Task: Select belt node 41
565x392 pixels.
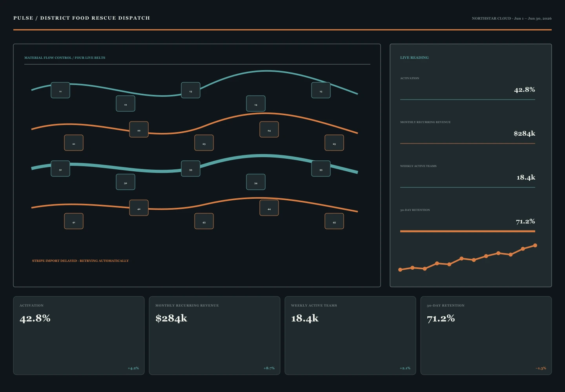Action: pos(74,221)
